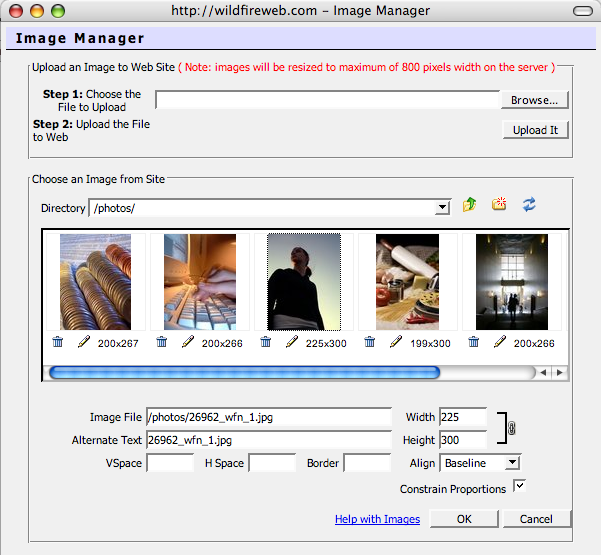Click the blue refresh arrows icon

529,205
